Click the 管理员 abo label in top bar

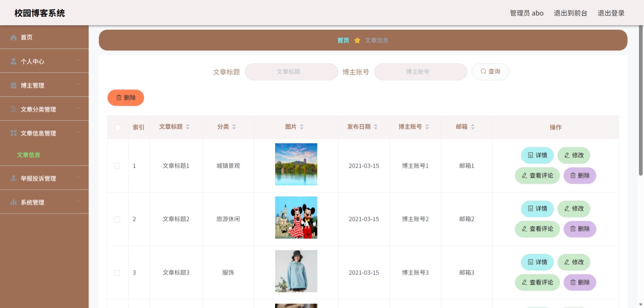(x=527, y=13)
